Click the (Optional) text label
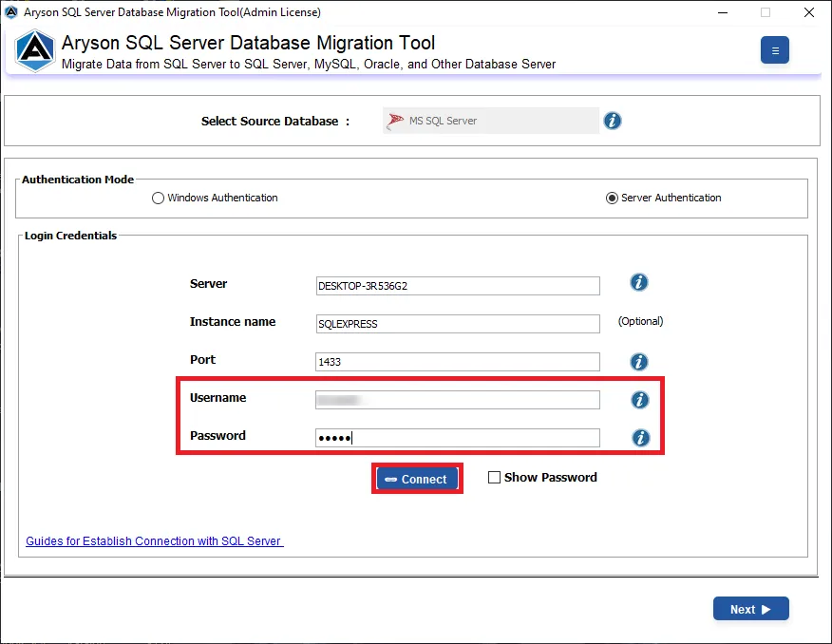Screen dimensions: 832x644 [x=640, y=321]
